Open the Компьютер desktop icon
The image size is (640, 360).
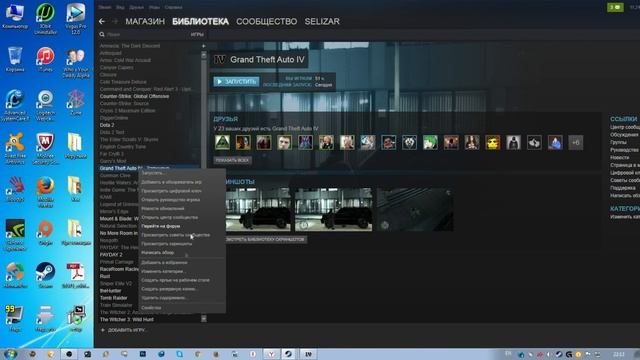coord(15,16)
